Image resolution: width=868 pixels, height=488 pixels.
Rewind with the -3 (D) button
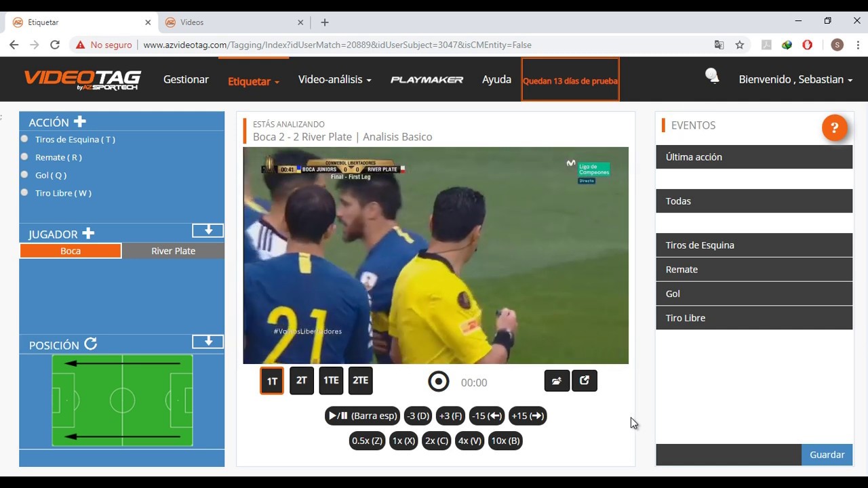click(418, 416)
